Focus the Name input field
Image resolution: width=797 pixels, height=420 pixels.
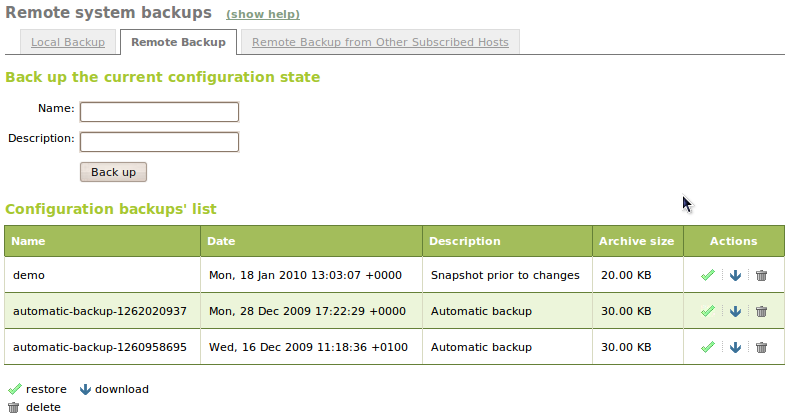(x=159, y=111)
